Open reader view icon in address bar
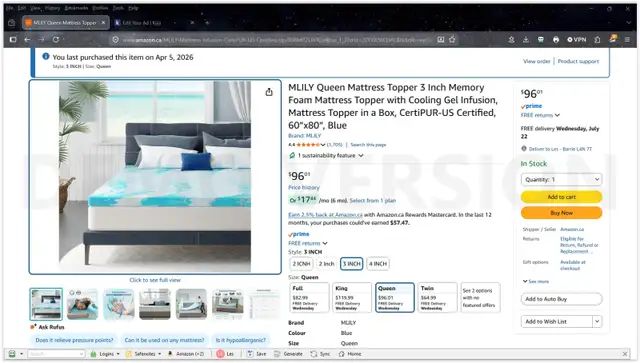Viewport: 640px width, 363px height. (441, 40)
